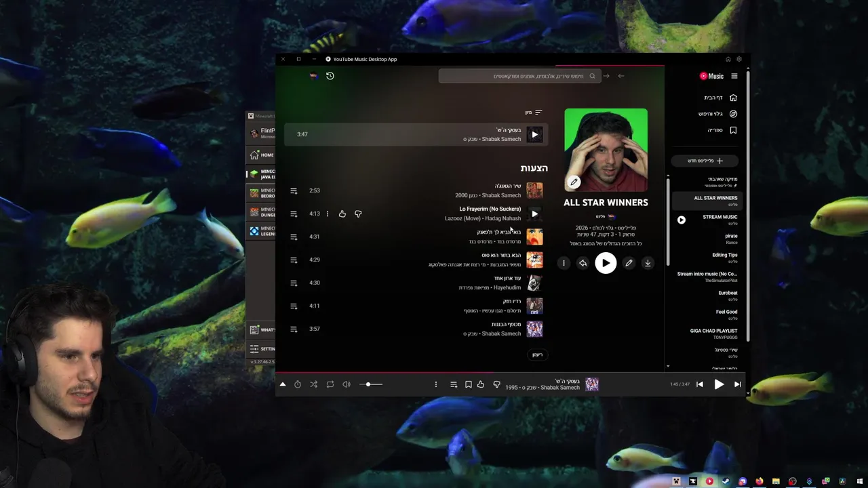Play the 3:47 Shabak Samech playlist track
868x488 pixels.
534,134
